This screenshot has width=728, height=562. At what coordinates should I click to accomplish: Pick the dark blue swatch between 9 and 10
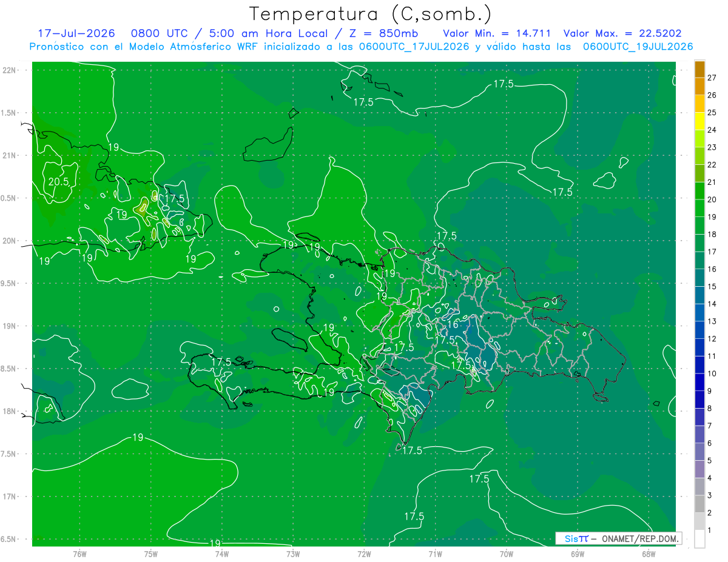pos(699,382)
